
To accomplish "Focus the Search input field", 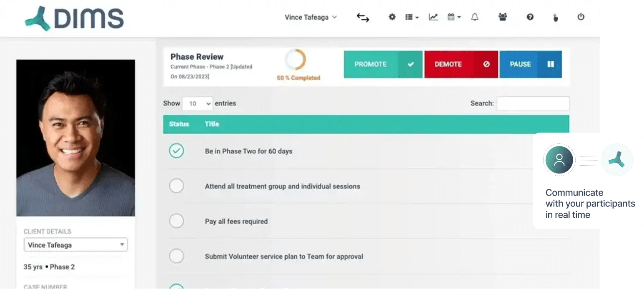I will [x=533, y=103].
